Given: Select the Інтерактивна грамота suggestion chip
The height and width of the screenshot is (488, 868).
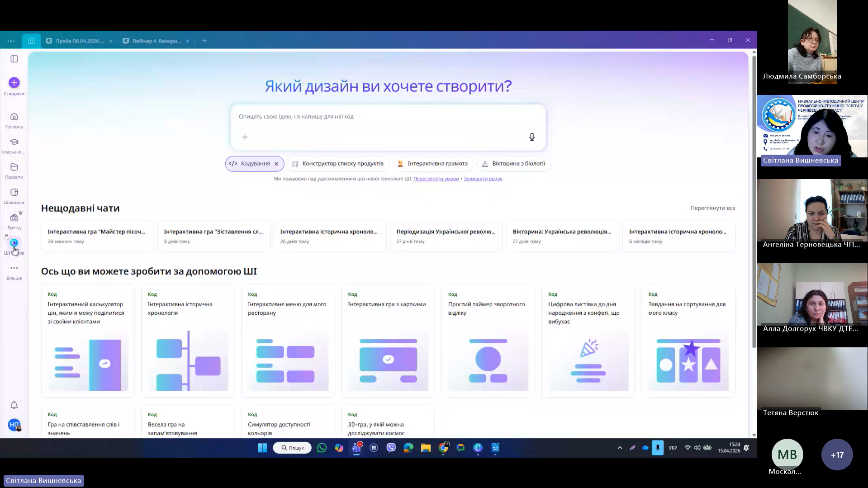Looking at the screenshot, I should click(432, 164).
